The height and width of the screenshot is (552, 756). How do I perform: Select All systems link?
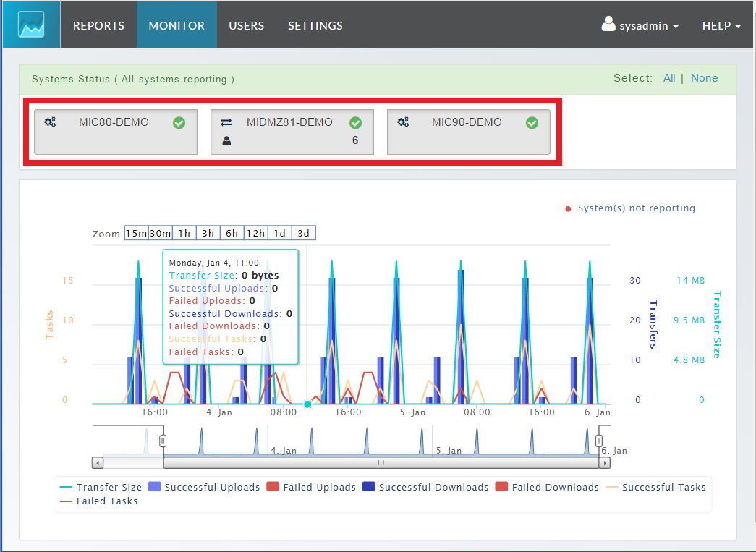[x=669, y=78]
